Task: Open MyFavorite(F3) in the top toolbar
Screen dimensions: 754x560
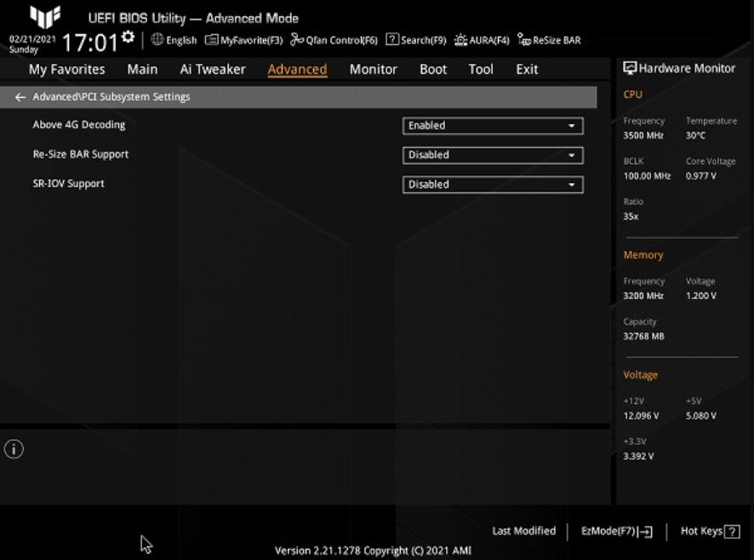Action: (x=243, y=40)
